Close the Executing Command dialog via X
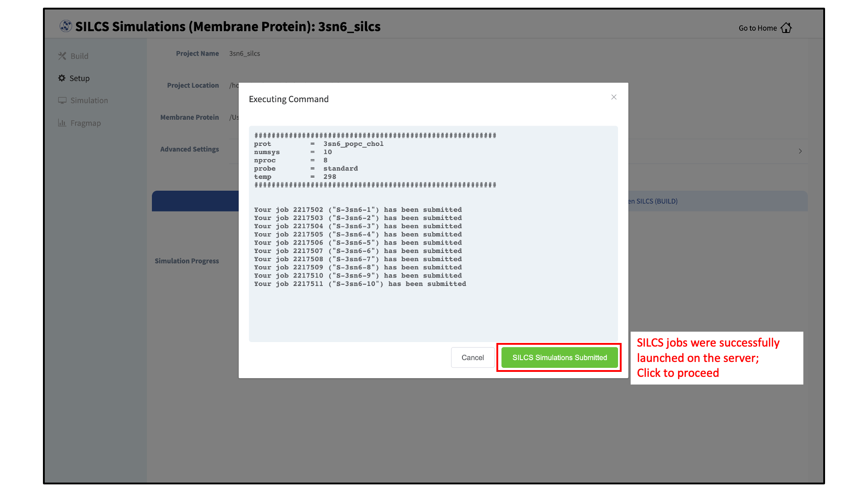Screen dimensions: 868x488 coord(614,97)
